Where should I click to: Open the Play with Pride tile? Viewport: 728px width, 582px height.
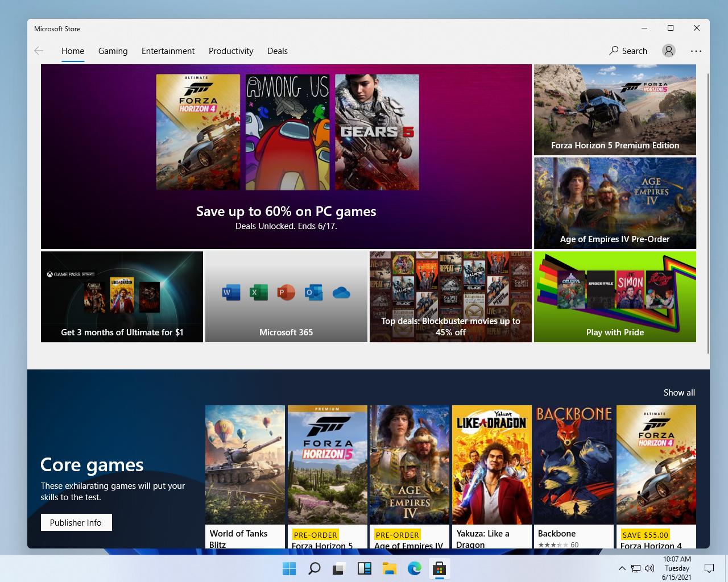click(x=614, y=296)
